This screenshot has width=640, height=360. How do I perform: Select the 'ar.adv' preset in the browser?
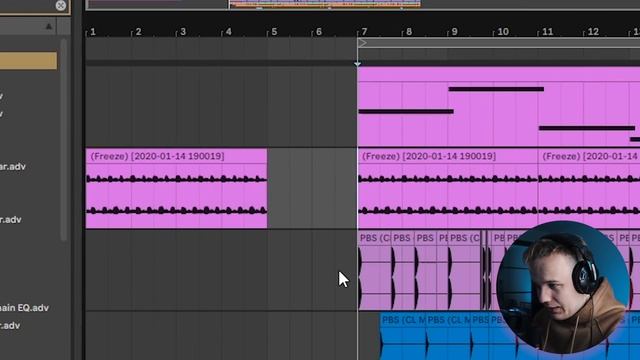pyautogui.click(x=13, y=167)
